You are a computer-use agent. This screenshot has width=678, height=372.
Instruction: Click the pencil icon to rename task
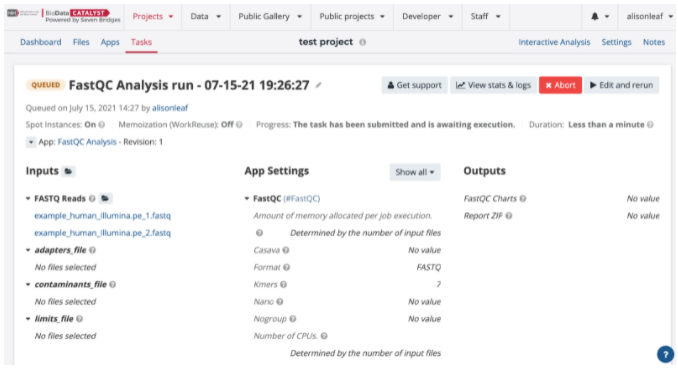click(318, 85)
